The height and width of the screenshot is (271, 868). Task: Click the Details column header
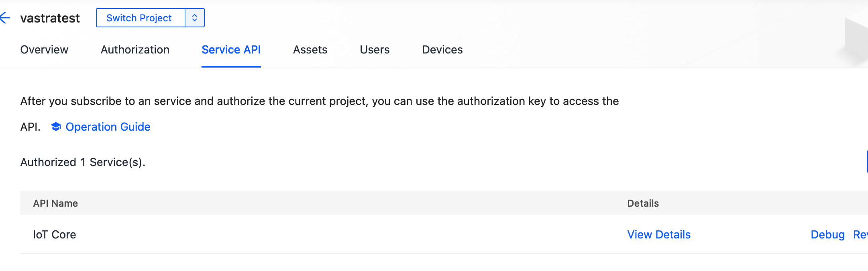(643, 203)
